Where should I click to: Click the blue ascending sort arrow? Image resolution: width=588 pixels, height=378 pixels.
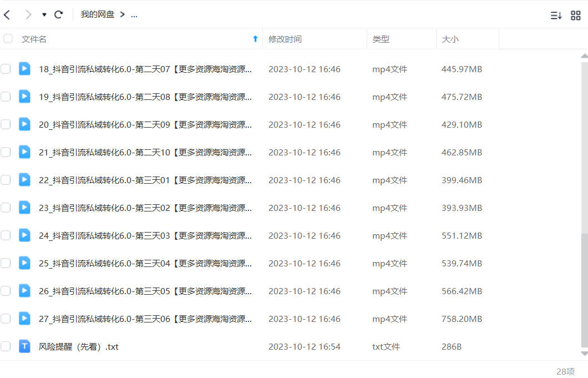(255, 39)
